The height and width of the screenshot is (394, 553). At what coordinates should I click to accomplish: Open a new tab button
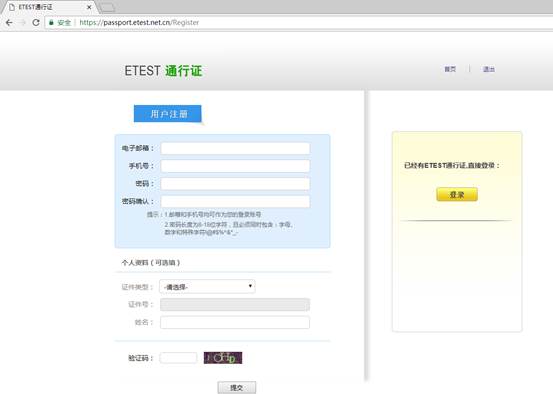pyautogui.click(x=107, y=7)
